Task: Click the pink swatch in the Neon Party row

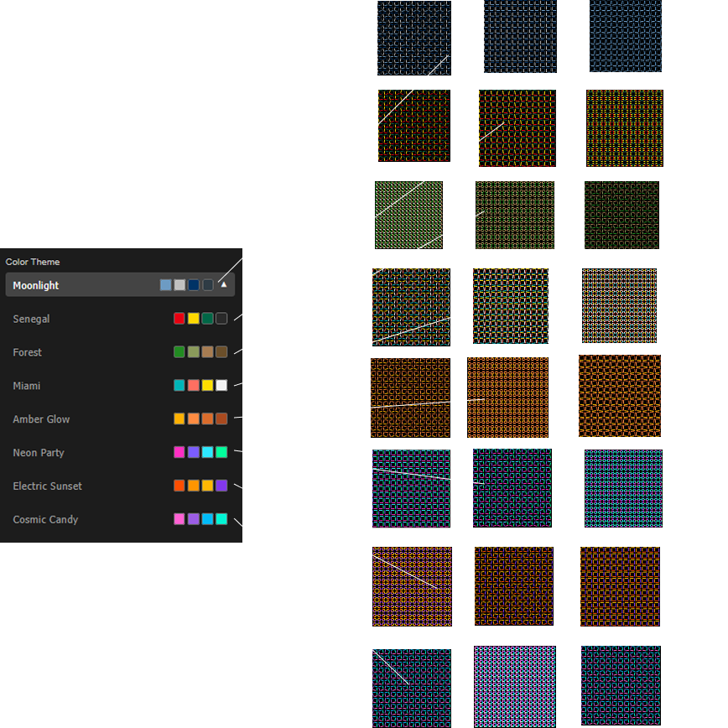Action: coord(179,452)
